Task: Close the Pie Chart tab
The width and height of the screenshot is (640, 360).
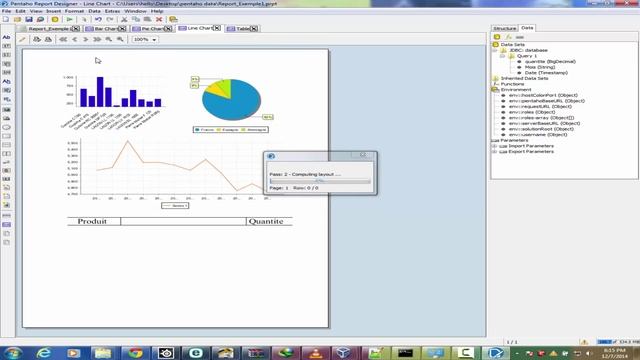Action: (x=168, y=29)
